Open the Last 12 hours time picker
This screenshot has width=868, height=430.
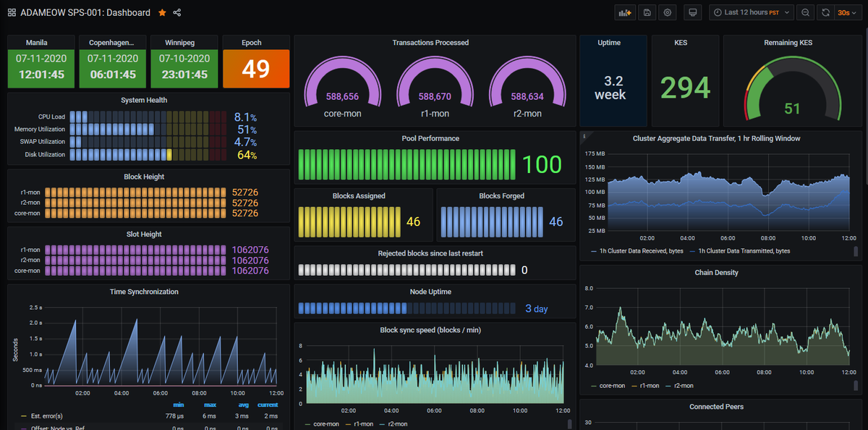pos(751,12)
